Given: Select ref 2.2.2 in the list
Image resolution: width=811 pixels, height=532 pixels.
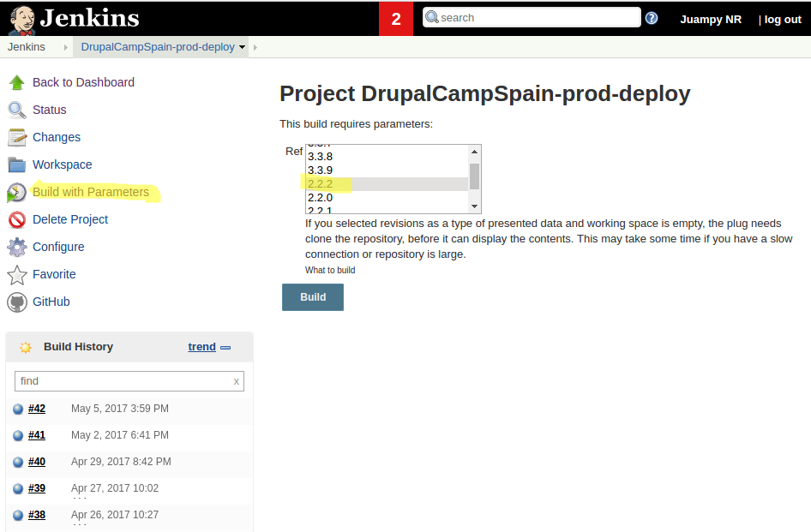Looking at the screenshot, I should point(387,184).
